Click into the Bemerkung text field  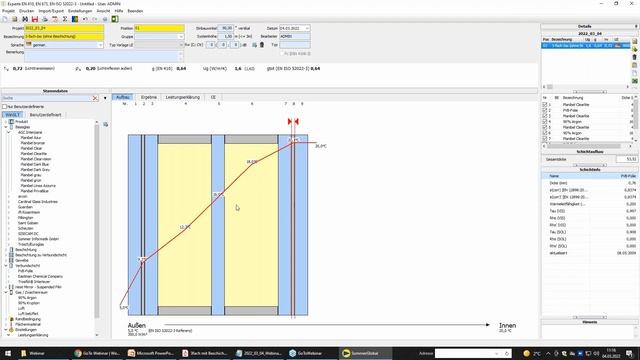103,56
